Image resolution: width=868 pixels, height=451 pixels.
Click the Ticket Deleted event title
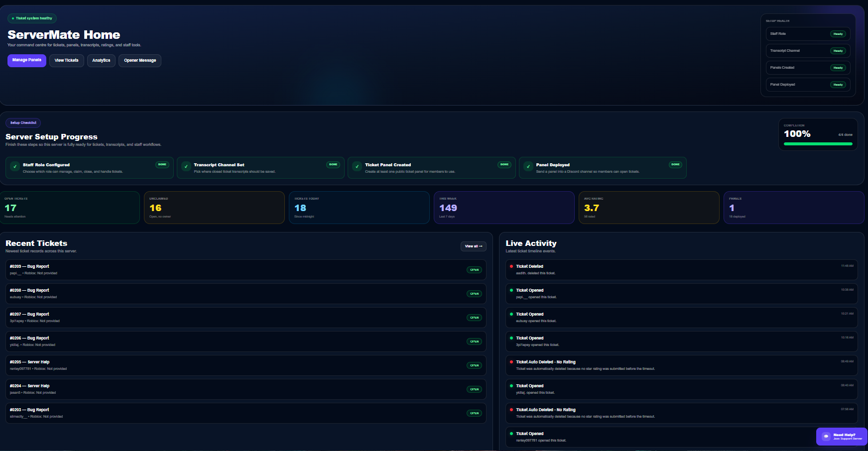click(x=529, y=266)
